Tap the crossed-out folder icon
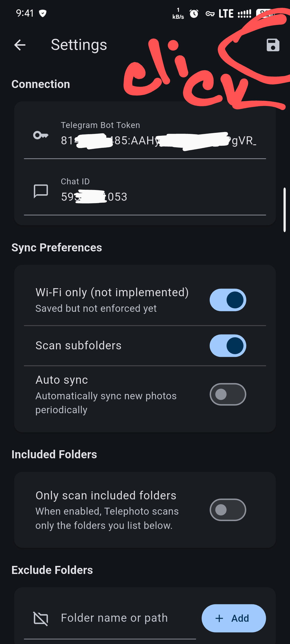 click(41, 619)
